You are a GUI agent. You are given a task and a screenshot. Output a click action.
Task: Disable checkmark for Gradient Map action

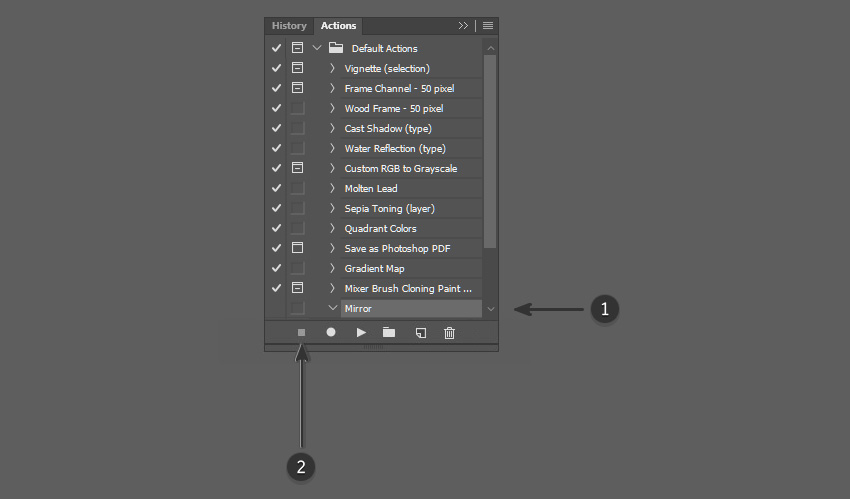(276, 268)
